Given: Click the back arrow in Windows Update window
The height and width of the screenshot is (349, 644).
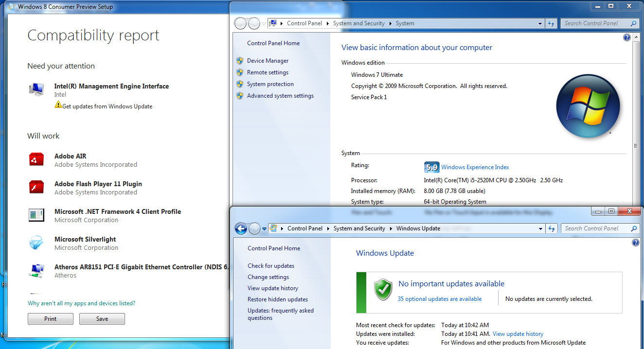Looking at the screenshot, I should pyautogui.click(x=241, y=228).
